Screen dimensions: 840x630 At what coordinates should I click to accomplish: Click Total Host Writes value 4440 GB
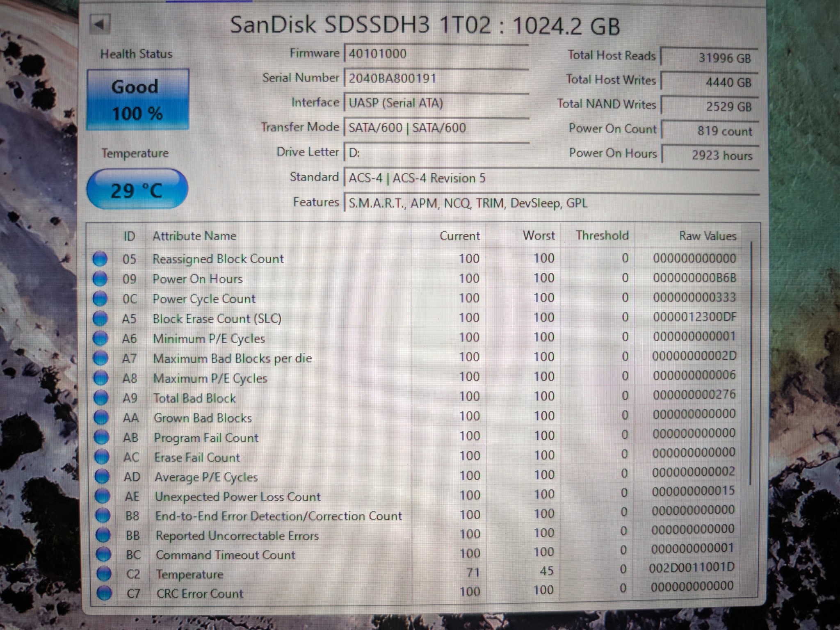click(709, 82)
